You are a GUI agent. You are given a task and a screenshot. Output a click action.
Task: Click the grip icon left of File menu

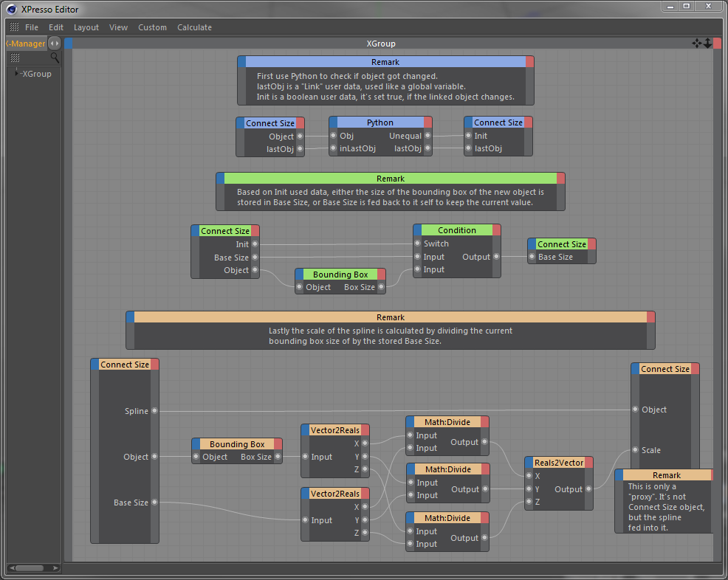(x=14, y=27)
